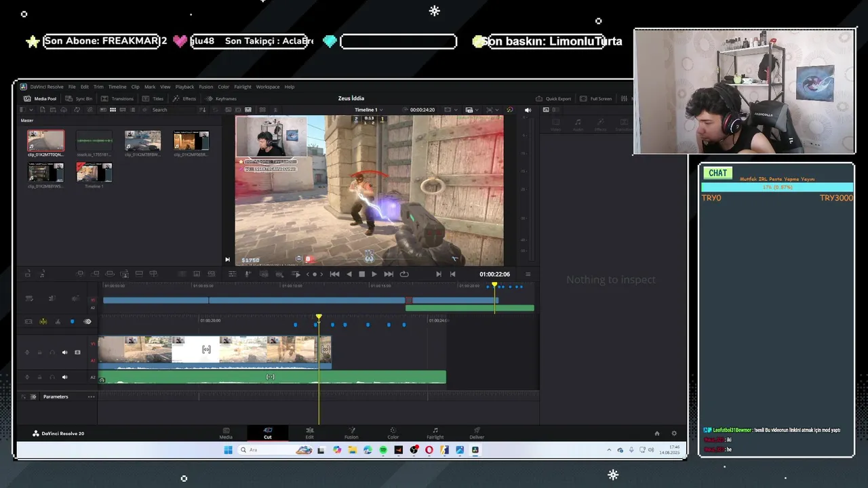Switch to the Edit page tab
The width and height of the screenshot is (868, 488).
[x=309, y=433]
